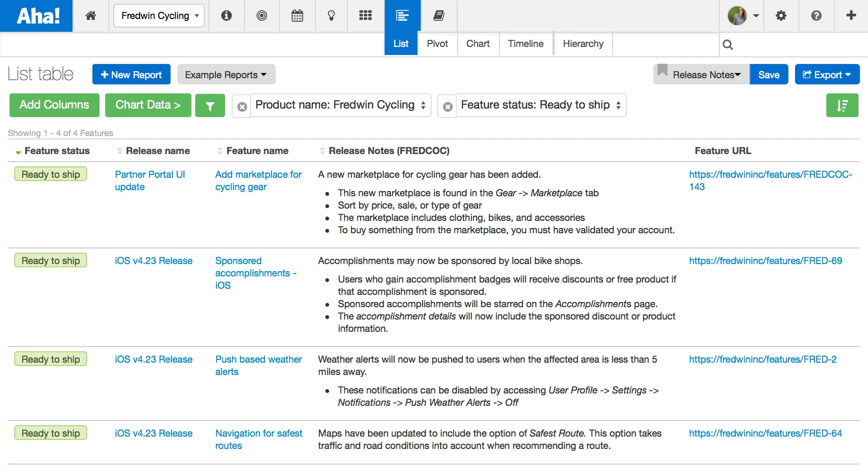868x475 pixels.
Task: Open the Release Notes saved view dropdown
Action: (x=701, y=74)
